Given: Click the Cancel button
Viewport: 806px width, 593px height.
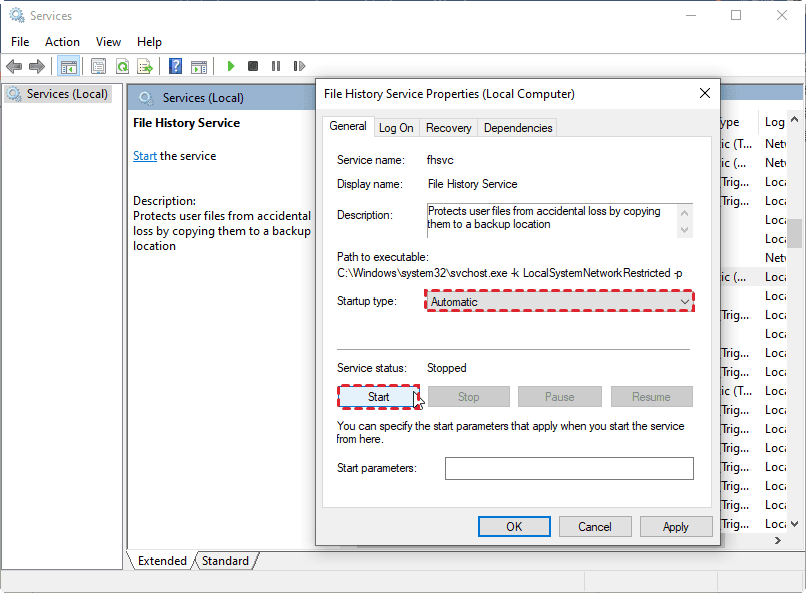Looking at the screenshot, I should point(595,527).
